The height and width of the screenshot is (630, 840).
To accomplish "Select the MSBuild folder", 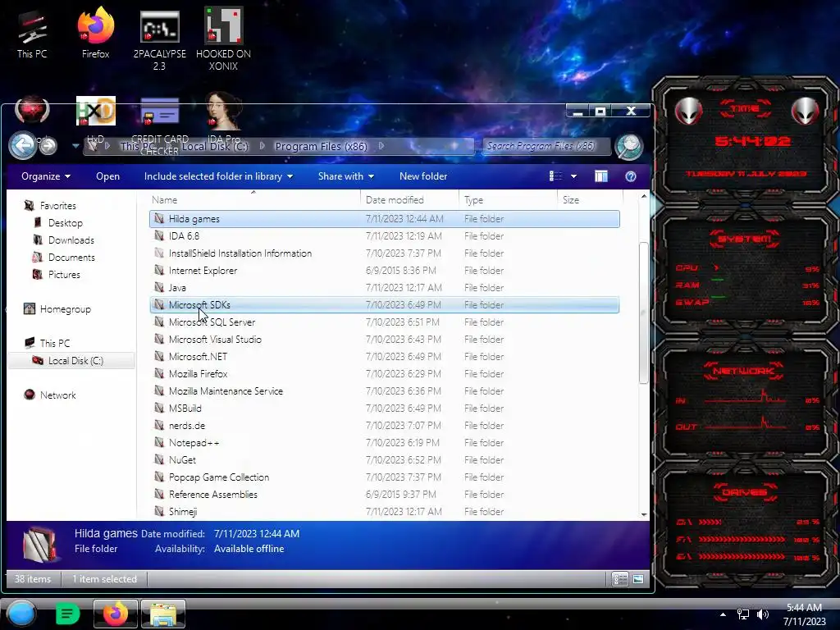I will pos(385,409).
